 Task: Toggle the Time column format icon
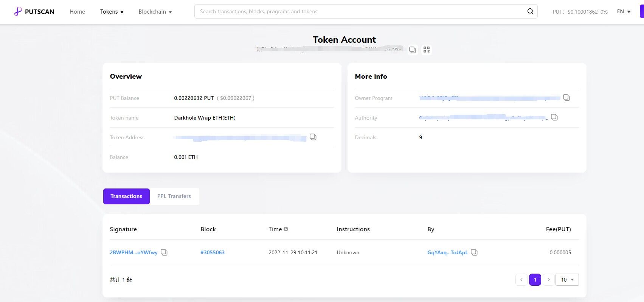click(x=286, y=229)
